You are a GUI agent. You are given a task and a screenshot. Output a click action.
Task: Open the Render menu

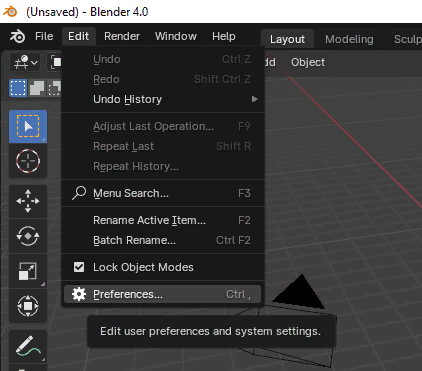(x=122, y=36)
